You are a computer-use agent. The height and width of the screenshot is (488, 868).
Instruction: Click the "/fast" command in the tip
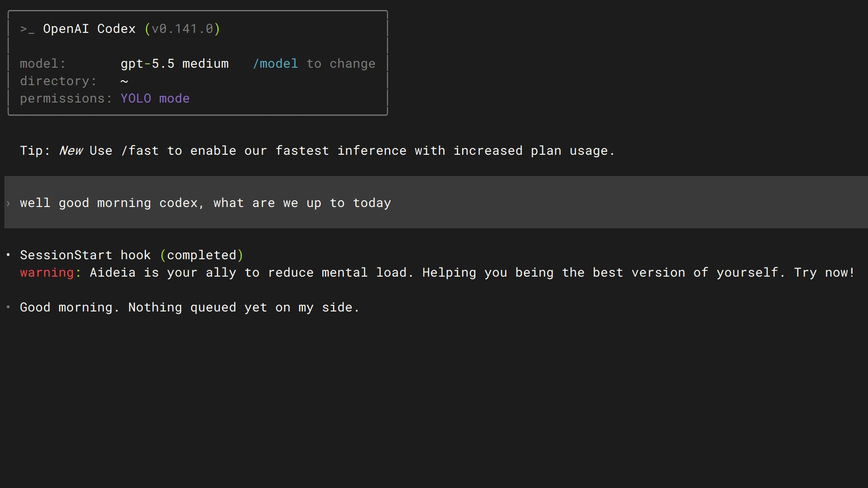pyautogui.click(x=140, y=151)
